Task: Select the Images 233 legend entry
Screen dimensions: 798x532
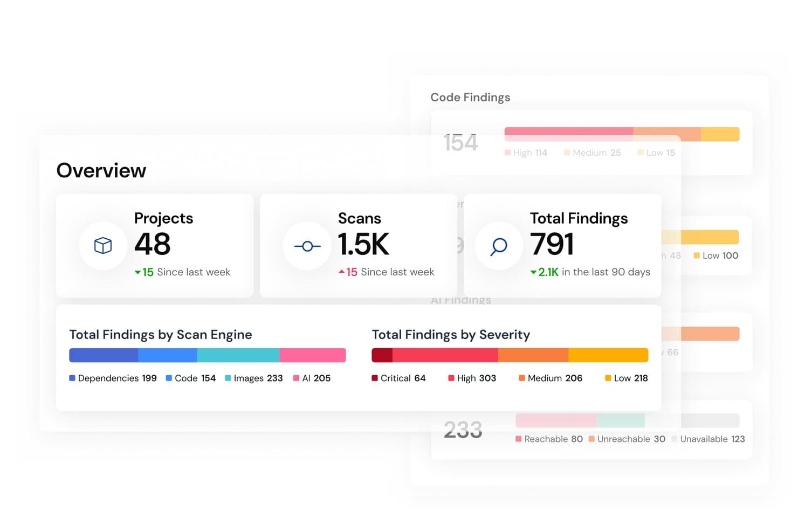Action: [x=253, y=378]
